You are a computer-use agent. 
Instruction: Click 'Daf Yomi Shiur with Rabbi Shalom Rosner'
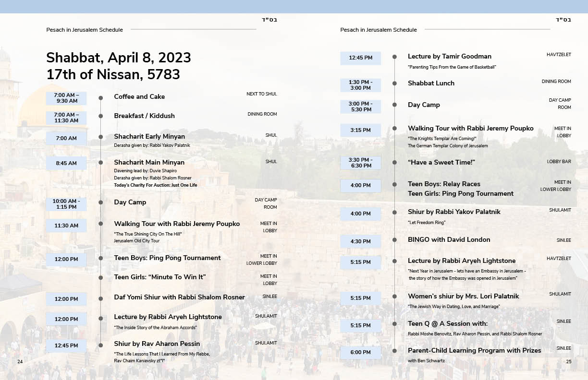point(179,297)
